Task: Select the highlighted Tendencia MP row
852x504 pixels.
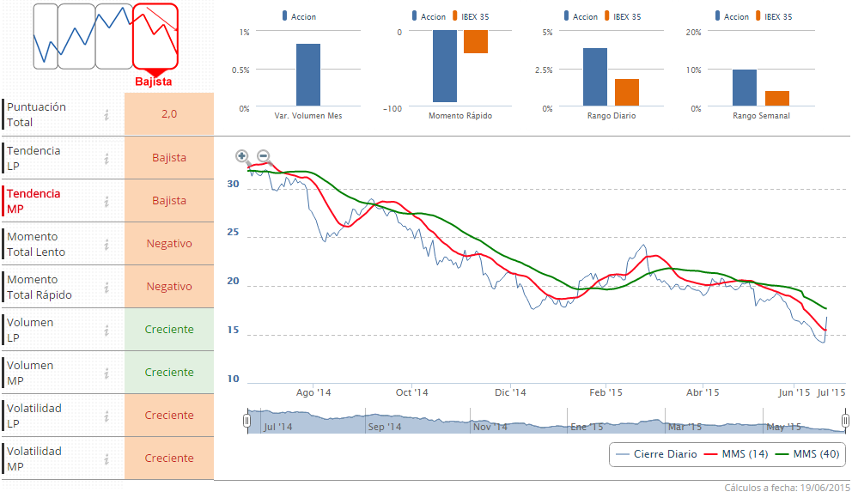Action: click(107, 200)
